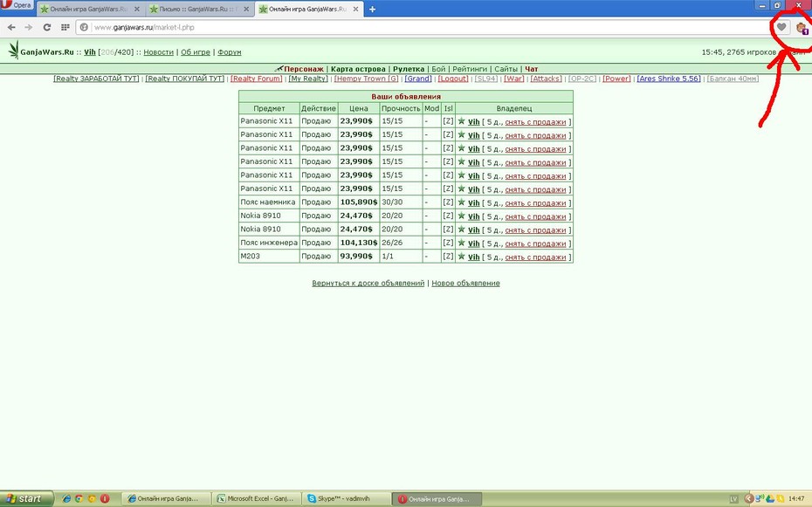Screen dimensions: 812x507
Task: Click the GanjaWars hemp leaf logo
Action: tap(13, 51)
